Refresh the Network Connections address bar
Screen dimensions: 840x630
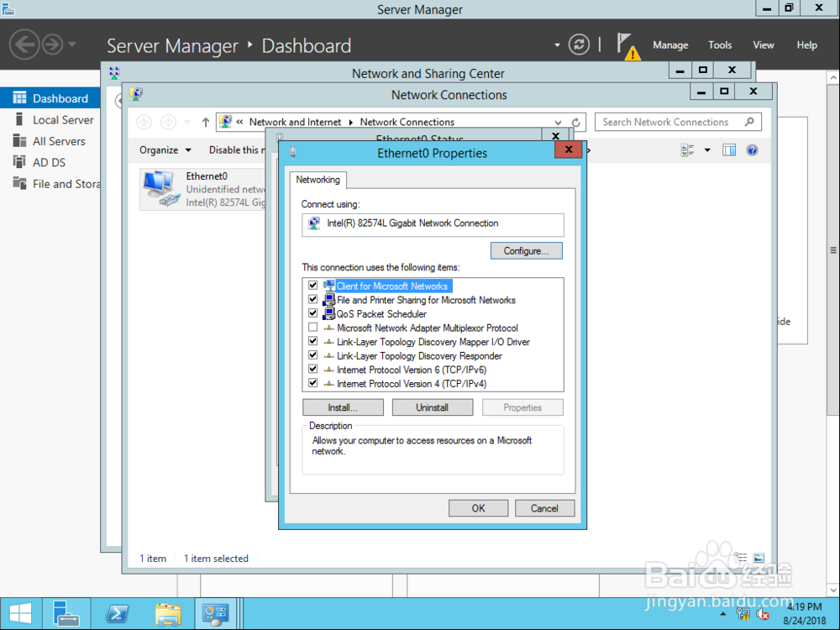[576, 122]
